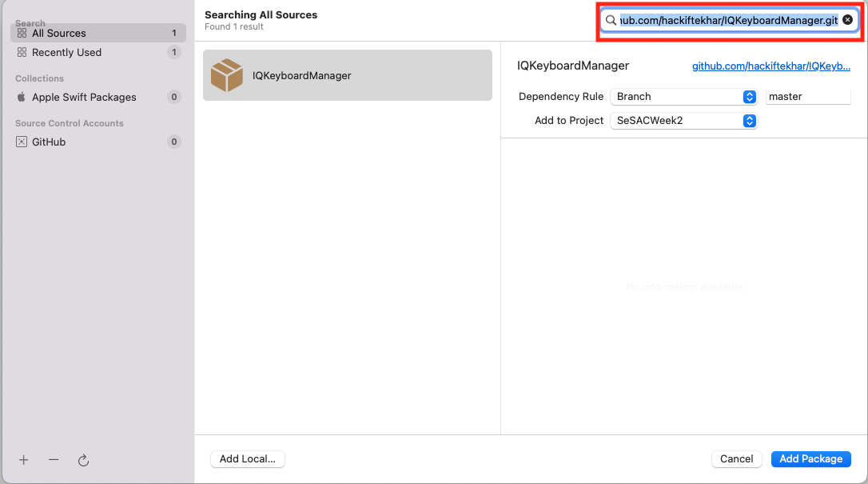This screenshot has width=868, height=484.
Task: Refresh package collections
Action: (x=84, y=461)
